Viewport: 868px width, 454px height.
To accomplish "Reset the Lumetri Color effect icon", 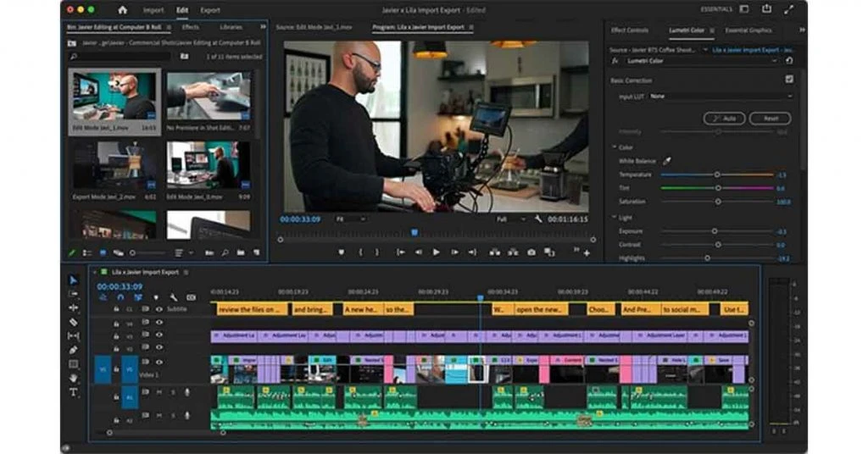I will tap(789, 61).
